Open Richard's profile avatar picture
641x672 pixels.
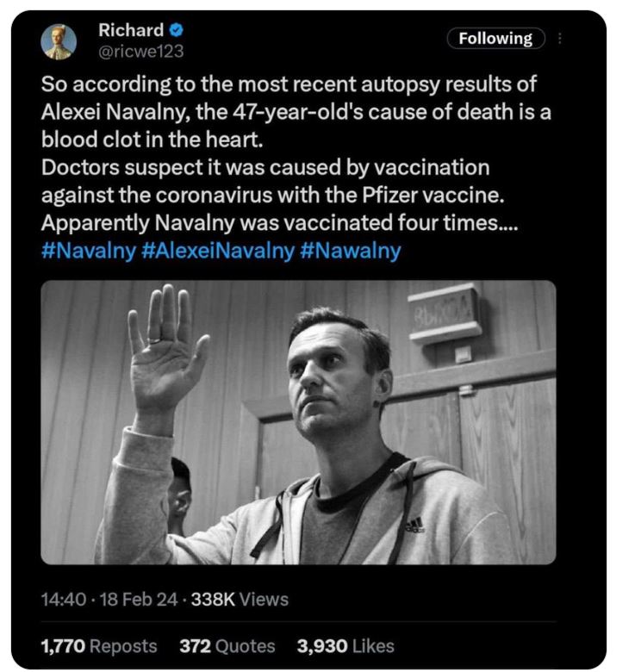tap(59, 40)
